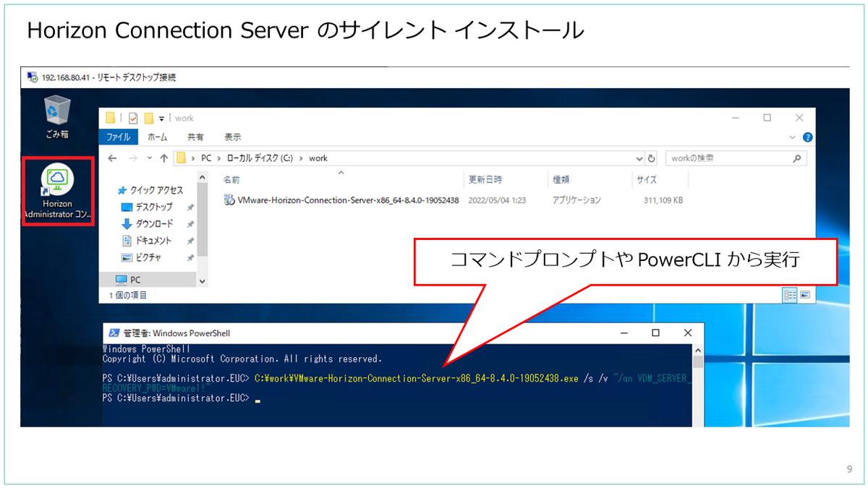
Task: Select the VMware-Horizon-Connection-Server installer file
Action: pos(341,200)
